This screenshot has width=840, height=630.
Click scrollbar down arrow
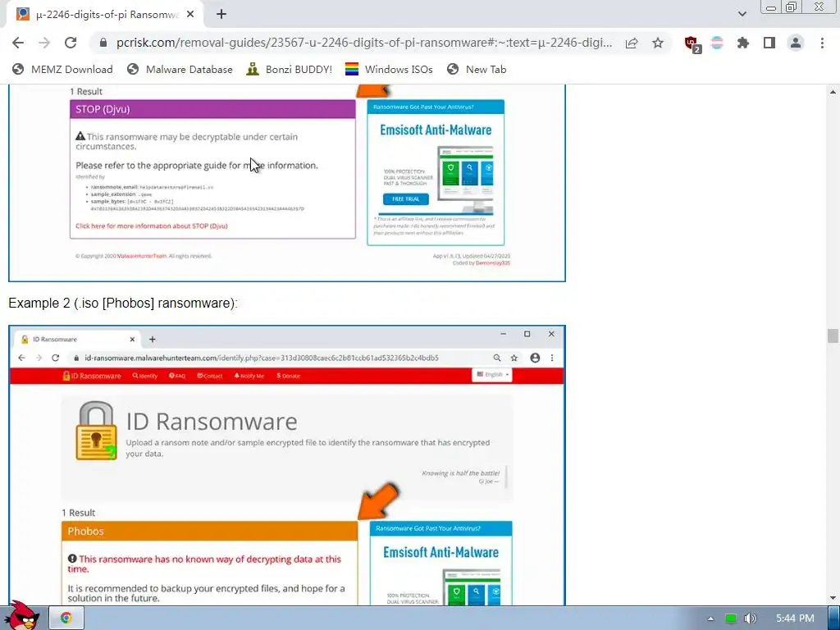tap(833, 598)
